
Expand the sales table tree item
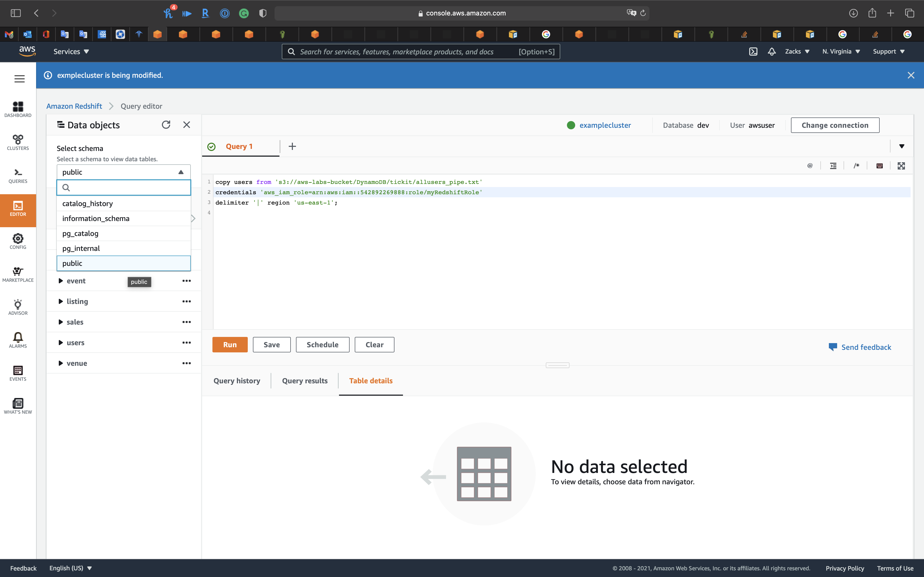(61, 322)
